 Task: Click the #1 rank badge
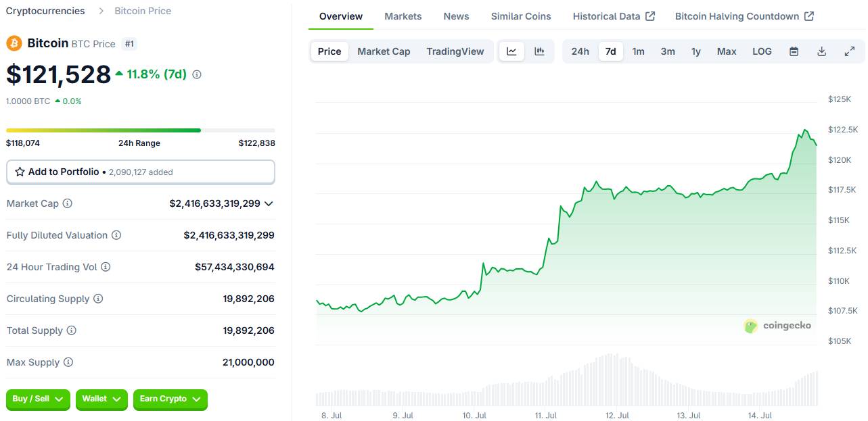click(130, 44)
